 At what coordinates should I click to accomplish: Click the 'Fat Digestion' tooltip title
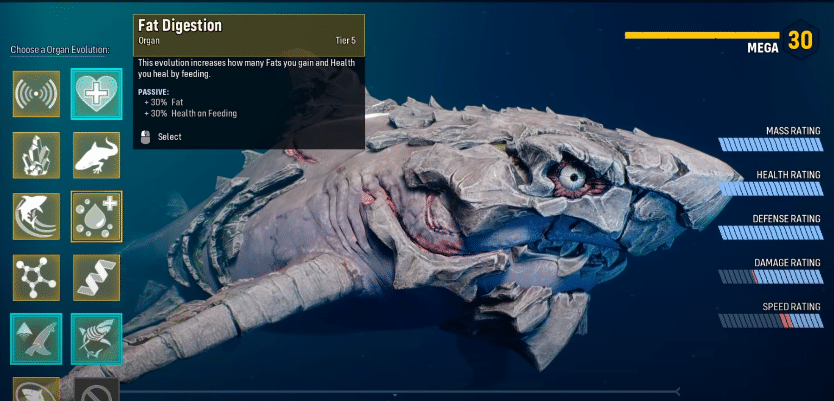[x=180, y=26]
